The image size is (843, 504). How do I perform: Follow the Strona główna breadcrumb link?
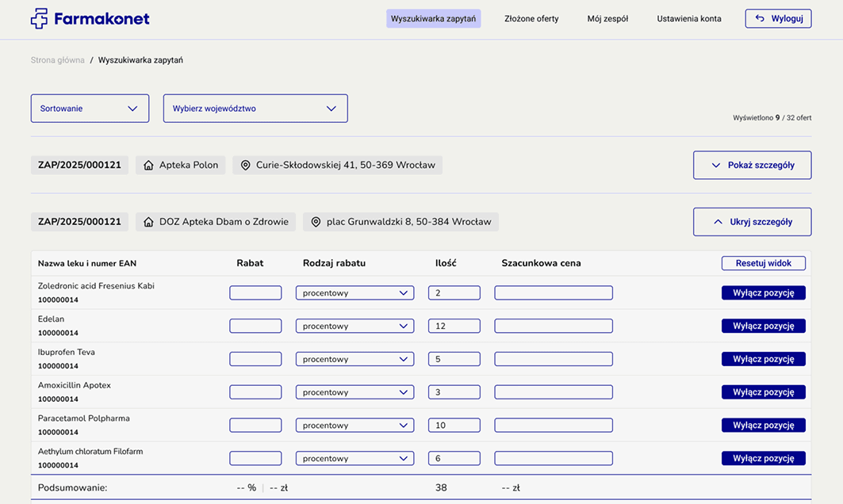click(x=57, y=60)
